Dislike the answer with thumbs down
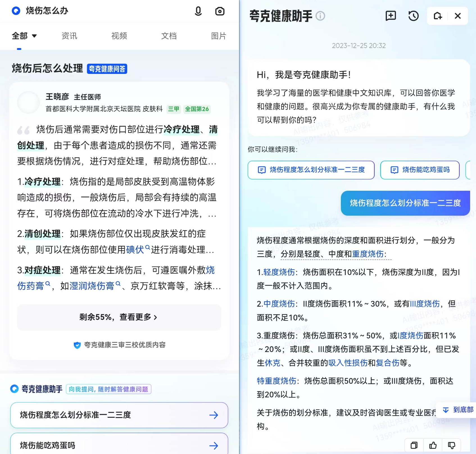The image size is (476, 454). click(x=452, y=445)
